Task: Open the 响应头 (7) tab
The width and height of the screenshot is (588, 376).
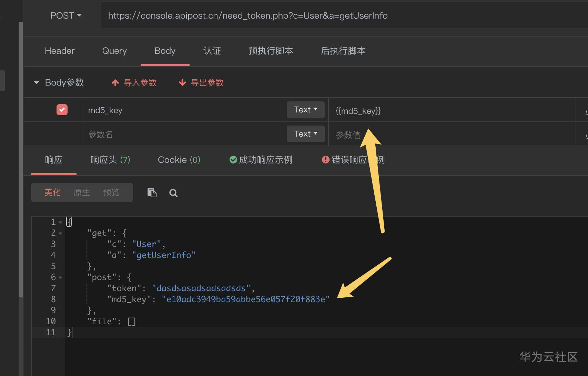Action: 110,160
